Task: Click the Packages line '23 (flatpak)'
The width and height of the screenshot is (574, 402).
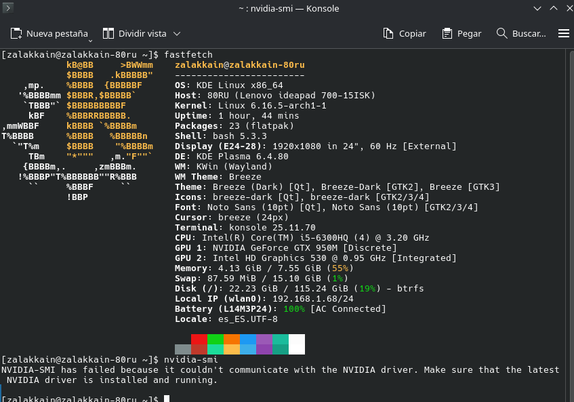Action: [234, 126]
